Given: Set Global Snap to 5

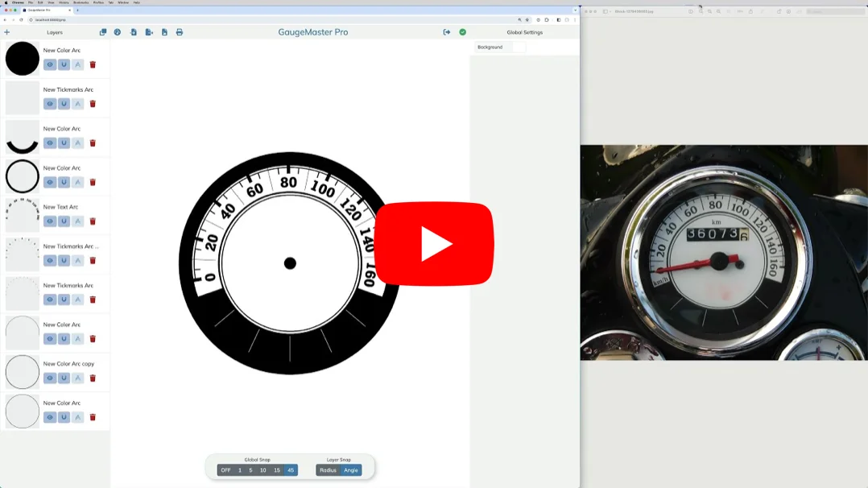Looking at the screenshot, I should click(250, 470).
